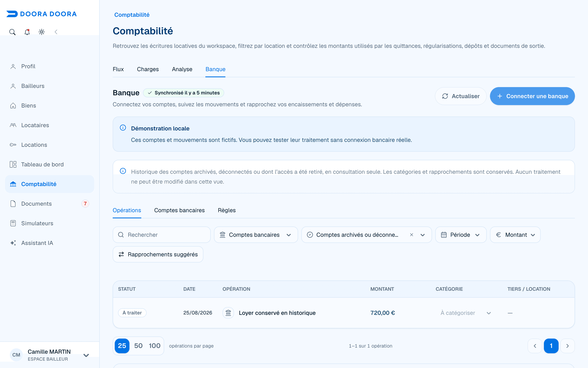Toggle light/dark theme sun icon
This screenshot has height=368, width=588.
(42, 32)
